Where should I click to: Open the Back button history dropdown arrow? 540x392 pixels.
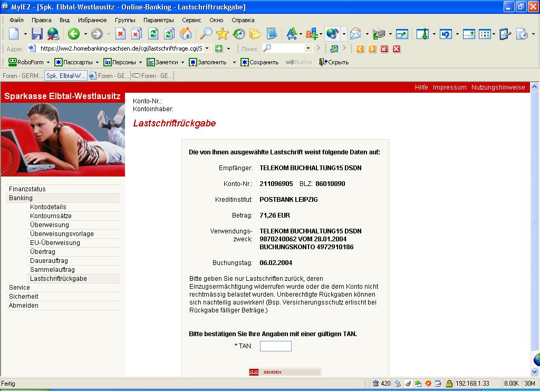point(85,34)
